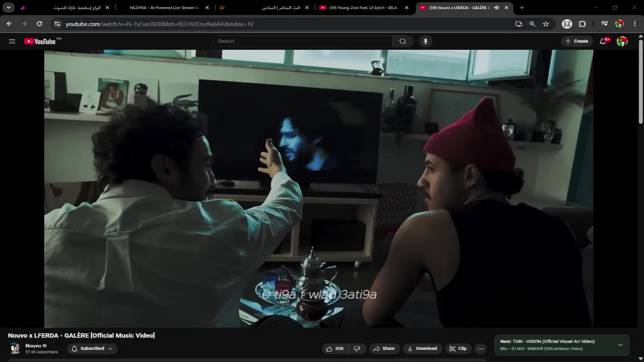Bookmark this page with star icon
Image resolution: width=644 pixels, height=362 pixels.
click(x=546, y=24)
